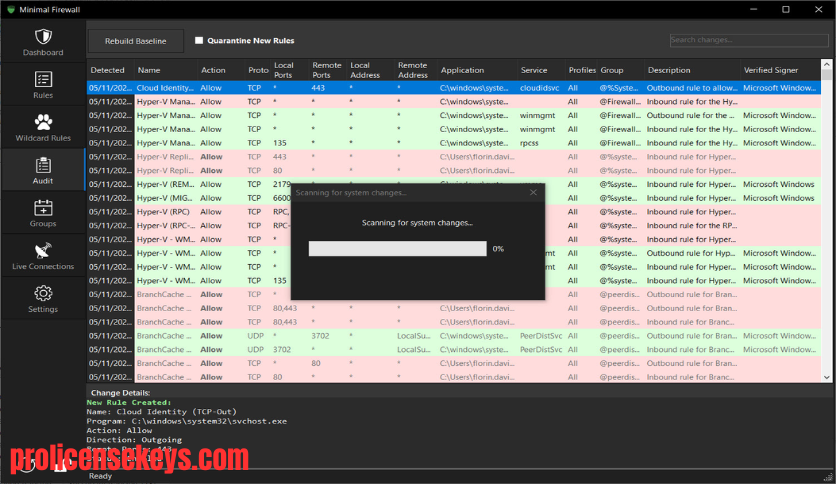Viewport: 836px width, 484px height.
Task: Open the Rules list icon
Action: point(43,79)
